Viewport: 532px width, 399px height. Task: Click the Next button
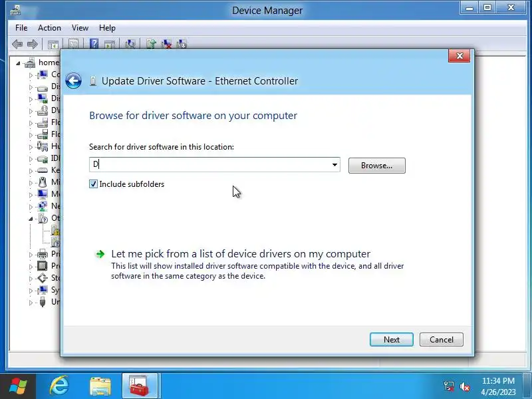(x=392, y=340)
